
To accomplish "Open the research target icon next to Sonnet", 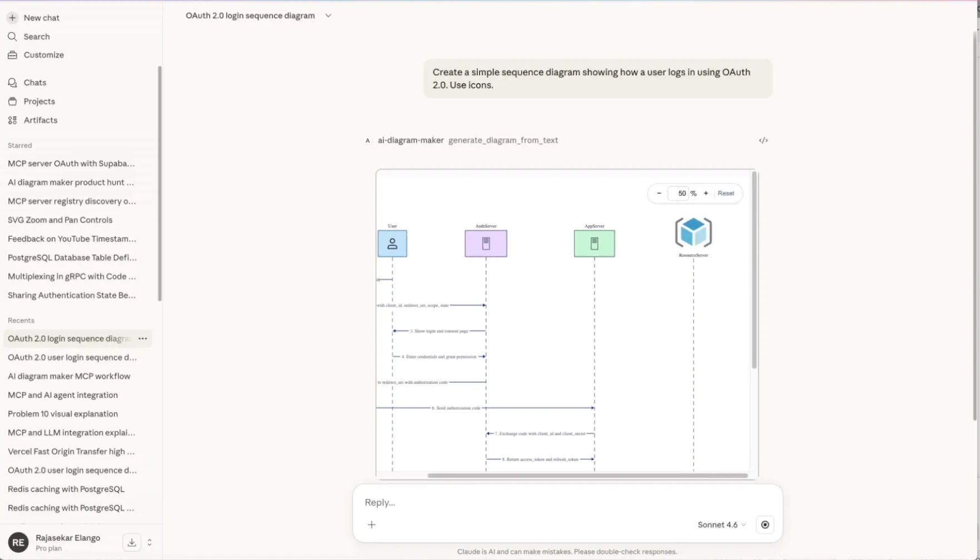I will [765, 524].
